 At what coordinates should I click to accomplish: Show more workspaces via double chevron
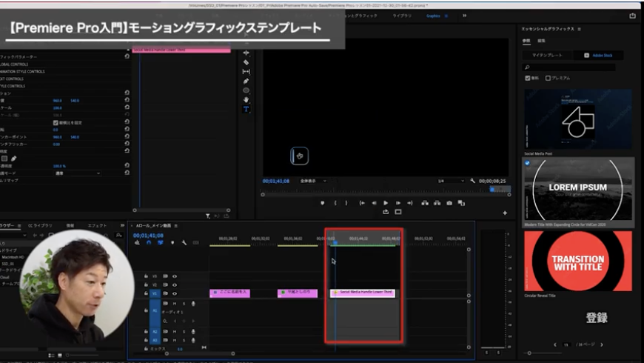coord(465,16)
